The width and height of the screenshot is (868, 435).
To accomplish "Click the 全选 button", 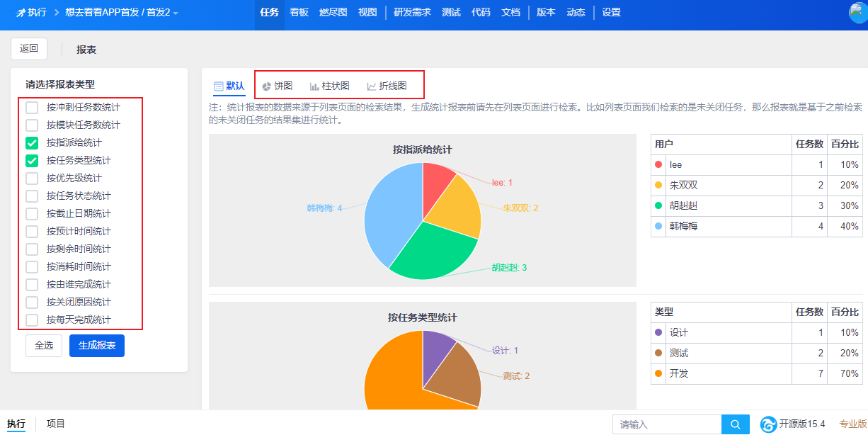I will pyautogui.click(x=44, y=346).
